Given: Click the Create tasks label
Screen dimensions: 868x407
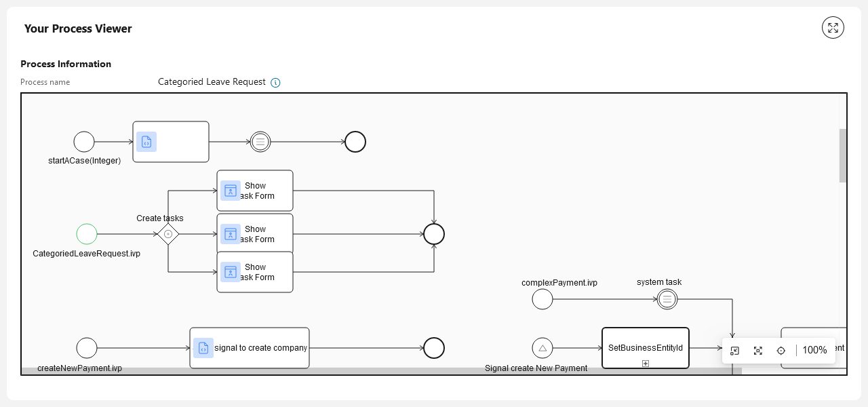Looking at the screenshot, I should [160, 218].
